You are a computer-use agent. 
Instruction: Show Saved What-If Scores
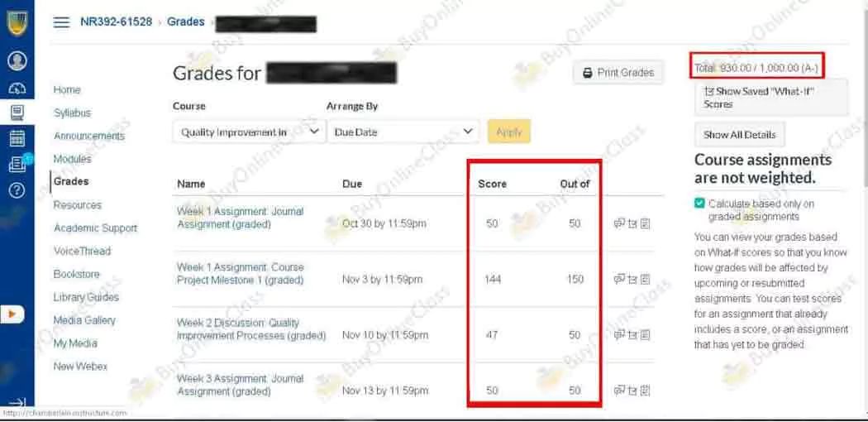coord(771,98)
